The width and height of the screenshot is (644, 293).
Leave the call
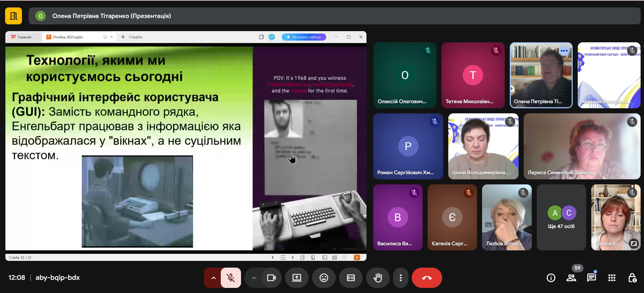tap(427, 278)
